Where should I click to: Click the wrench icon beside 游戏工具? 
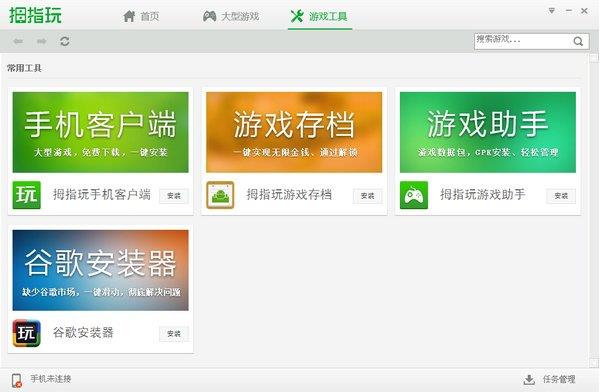point(297,16)
